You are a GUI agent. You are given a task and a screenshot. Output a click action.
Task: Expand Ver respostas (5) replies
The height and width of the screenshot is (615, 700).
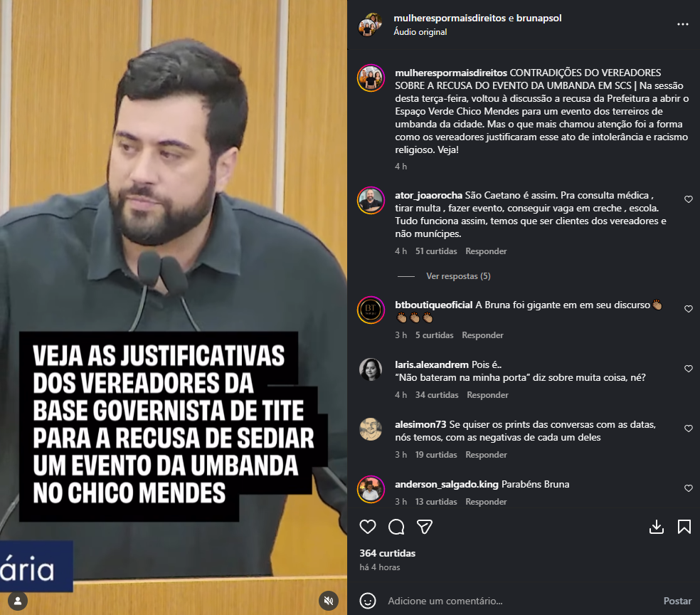coord(458,276)
